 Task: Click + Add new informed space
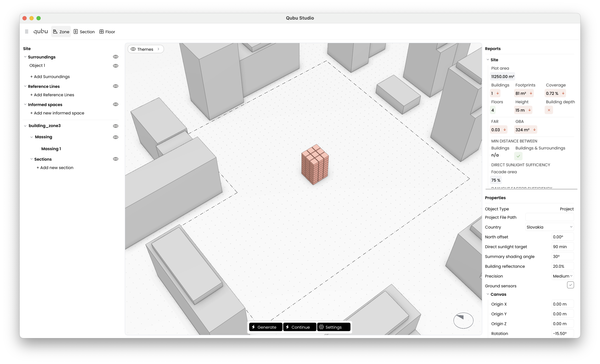tap(57, 113)
